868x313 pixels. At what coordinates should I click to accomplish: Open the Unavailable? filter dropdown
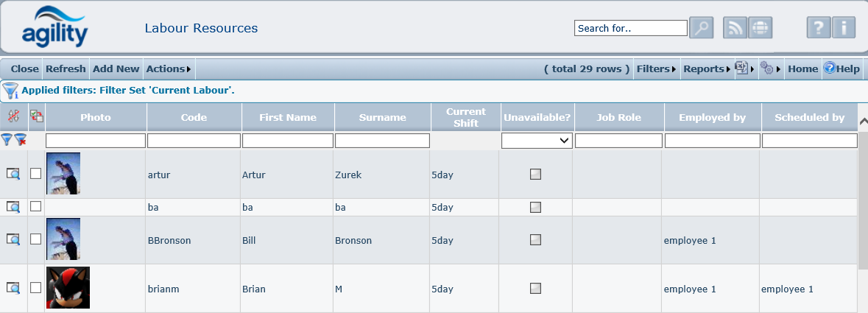[x=537, y=140]
